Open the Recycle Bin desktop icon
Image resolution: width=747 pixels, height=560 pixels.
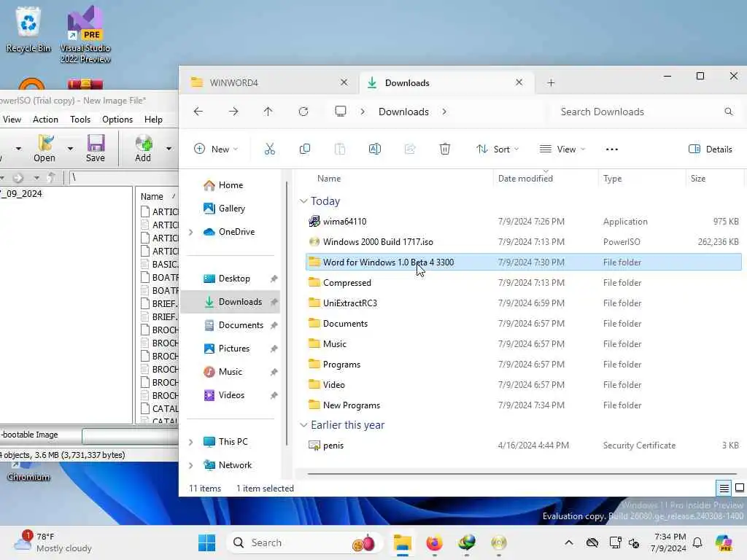(x=28, y=28)
